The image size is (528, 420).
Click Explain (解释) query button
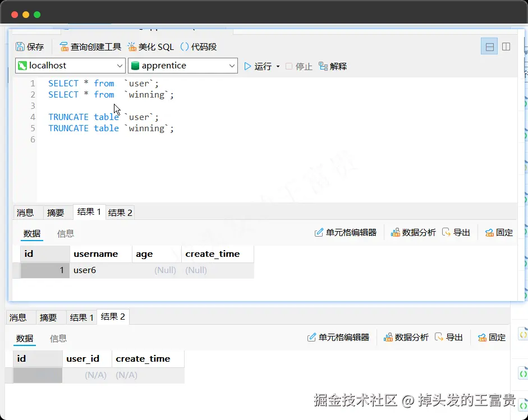(333, 66)
